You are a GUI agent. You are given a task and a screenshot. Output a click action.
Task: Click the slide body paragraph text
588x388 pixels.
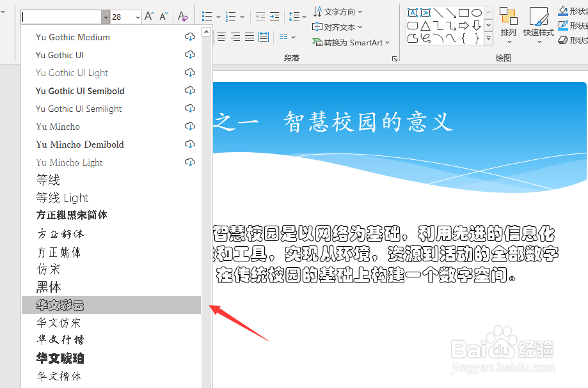tap(386, 254)
